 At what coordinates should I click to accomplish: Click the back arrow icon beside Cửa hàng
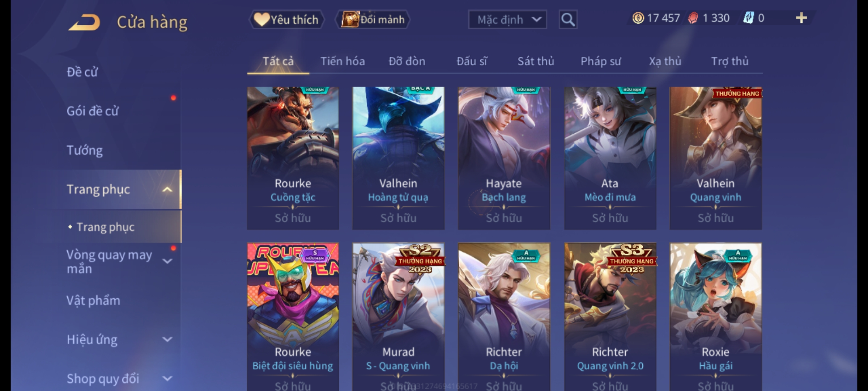(84, 22)
